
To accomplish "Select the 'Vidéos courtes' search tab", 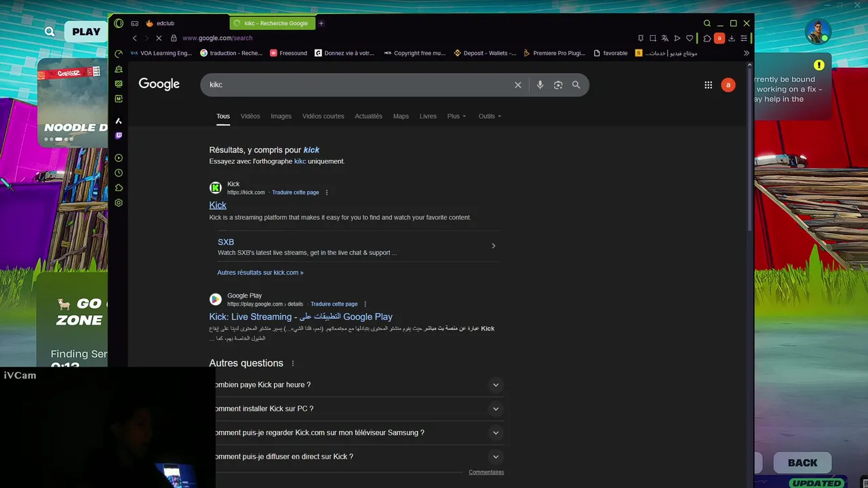I will coord(323,116).
